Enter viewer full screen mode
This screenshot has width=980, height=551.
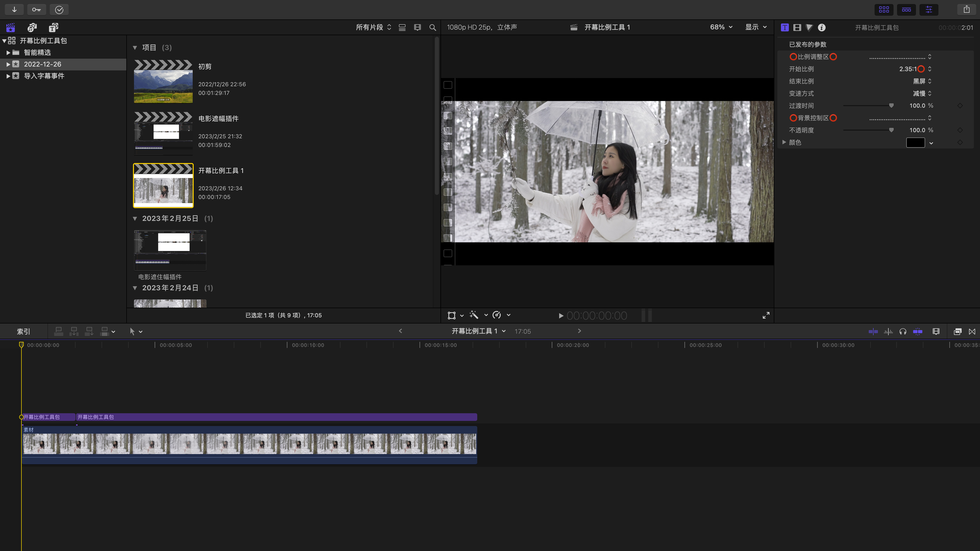766,315
